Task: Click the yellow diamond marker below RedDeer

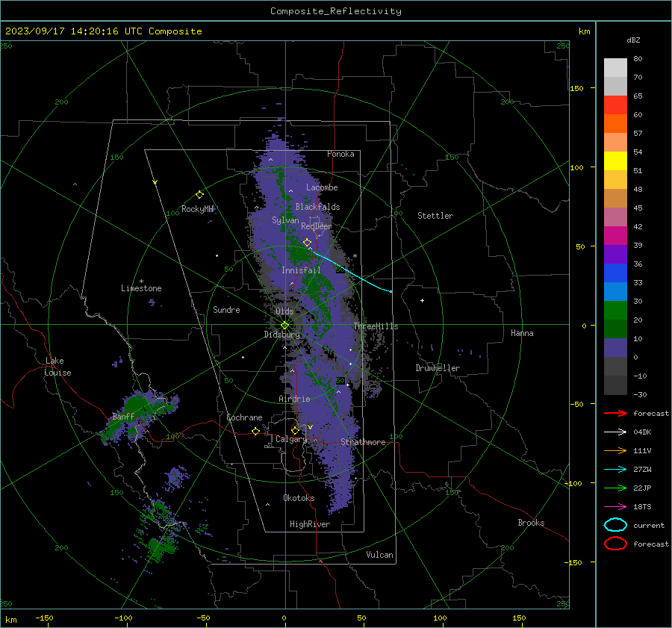Action: pos(308,243)
